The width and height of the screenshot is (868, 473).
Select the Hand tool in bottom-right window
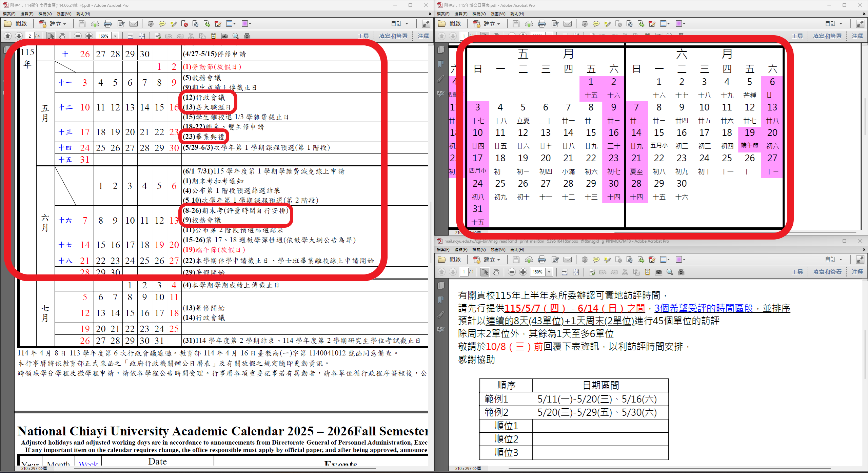click(496, 272)
